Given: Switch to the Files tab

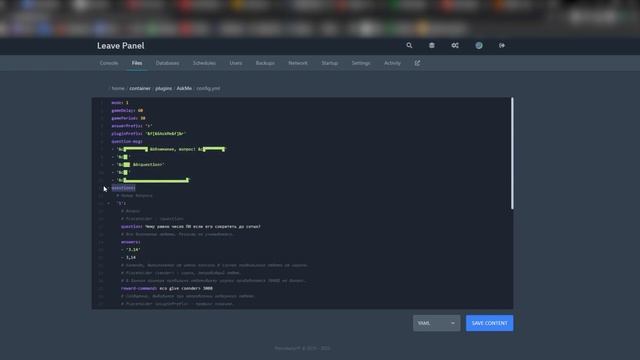Looking at the screenshot, I should (137, 63).
